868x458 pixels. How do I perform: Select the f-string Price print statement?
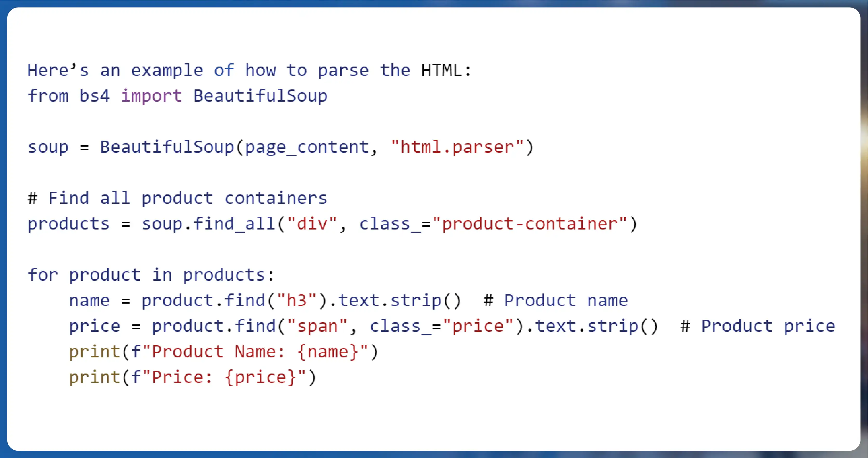193,377
